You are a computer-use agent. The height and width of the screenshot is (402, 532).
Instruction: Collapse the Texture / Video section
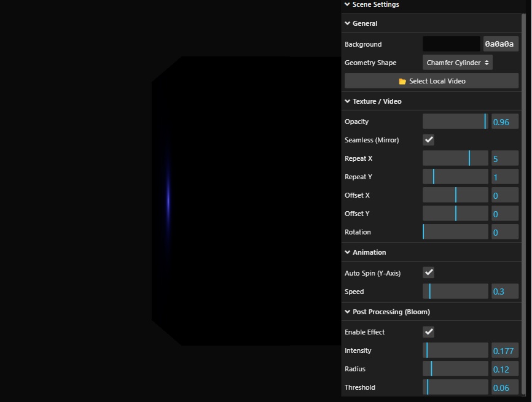(x=377, y=101)
